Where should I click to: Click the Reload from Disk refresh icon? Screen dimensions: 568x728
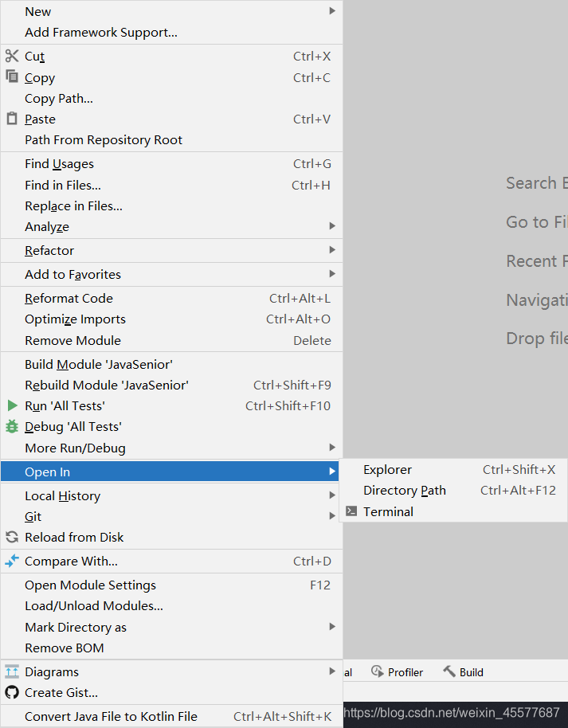click(11, 537)
